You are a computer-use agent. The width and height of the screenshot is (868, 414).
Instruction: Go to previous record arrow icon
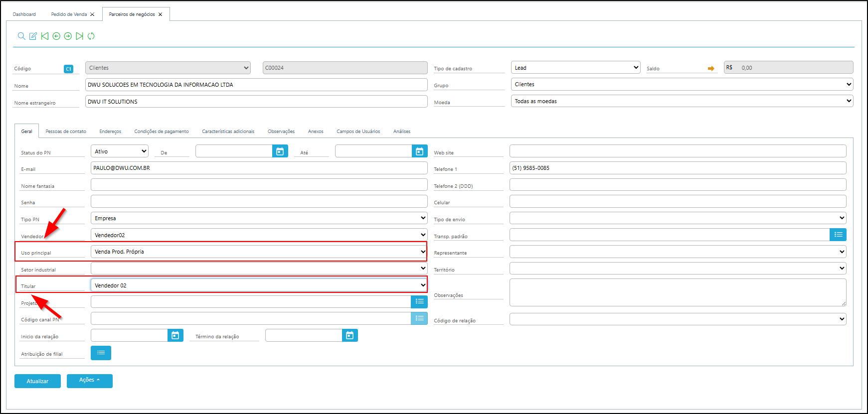coord(56,36)
